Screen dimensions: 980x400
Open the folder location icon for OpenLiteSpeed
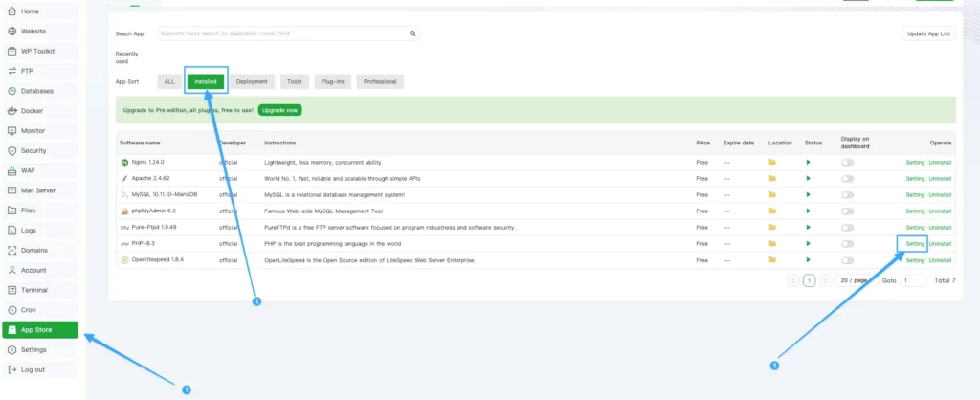[772, 259]
